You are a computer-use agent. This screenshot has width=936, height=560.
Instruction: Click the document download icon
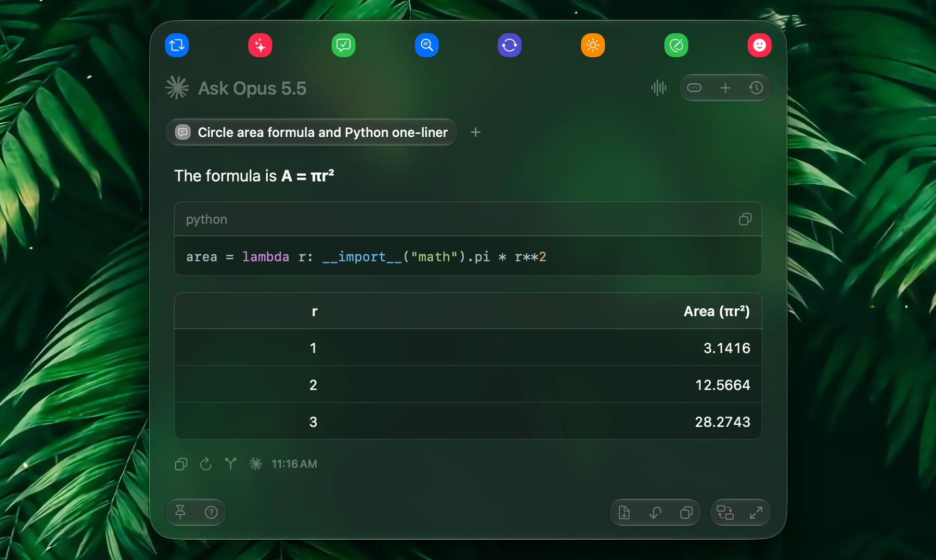pos(624,513)
